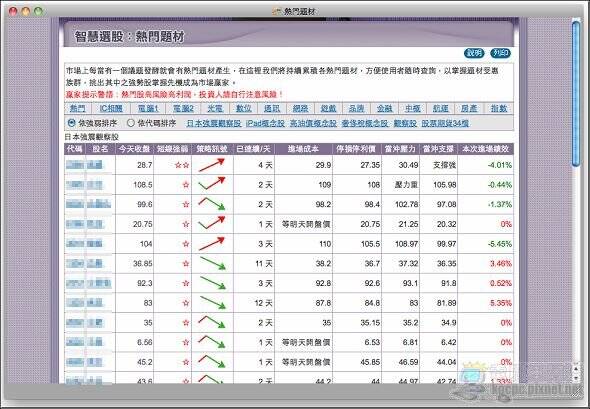This screenshot has width=590, height=409.
Task: Open the 金融 category tab
Action: click(x=385, y=108)
